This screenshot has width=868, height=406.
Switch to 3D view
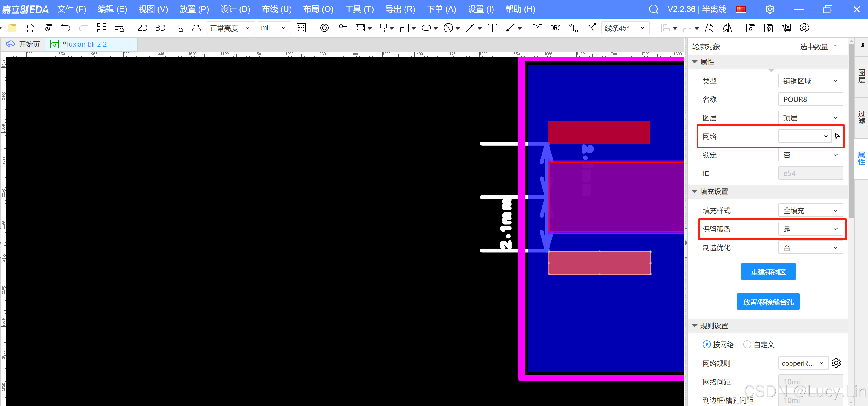click(160, 28)
